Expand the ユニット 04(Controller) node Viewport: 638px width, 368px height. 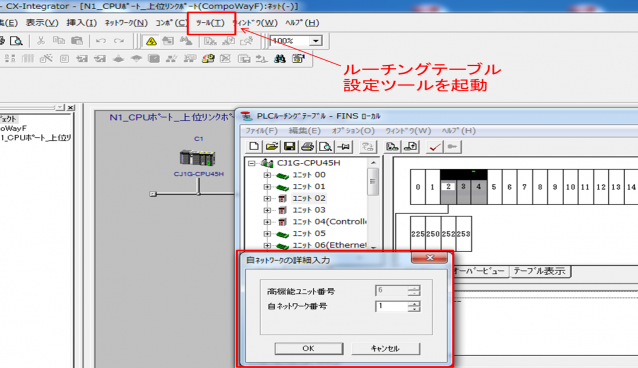click(267, 222)
